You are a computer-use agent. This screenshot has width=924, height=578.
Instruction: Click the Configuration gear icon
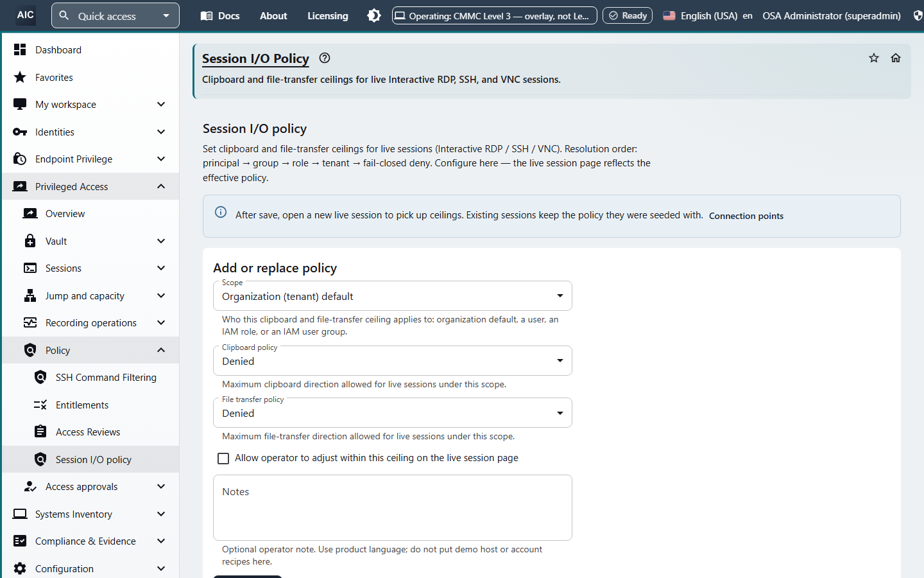20,568
